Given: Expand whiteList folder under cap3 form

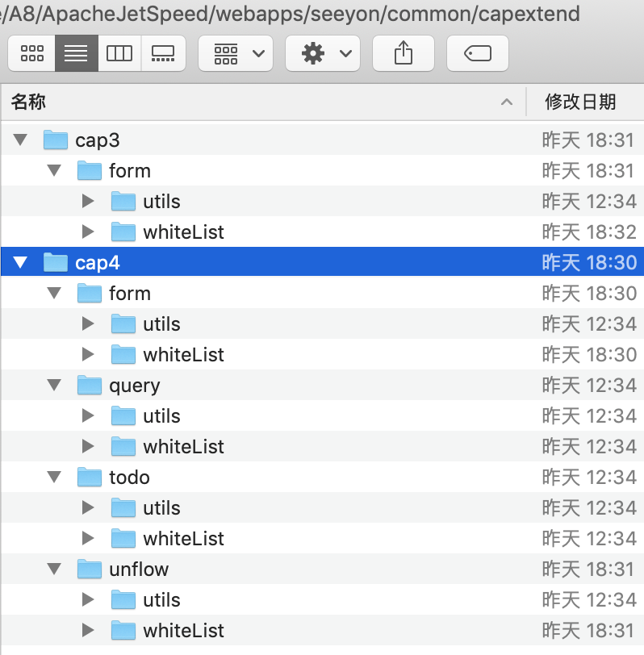Looking at the screenshot, I should (x=88, y=232).
